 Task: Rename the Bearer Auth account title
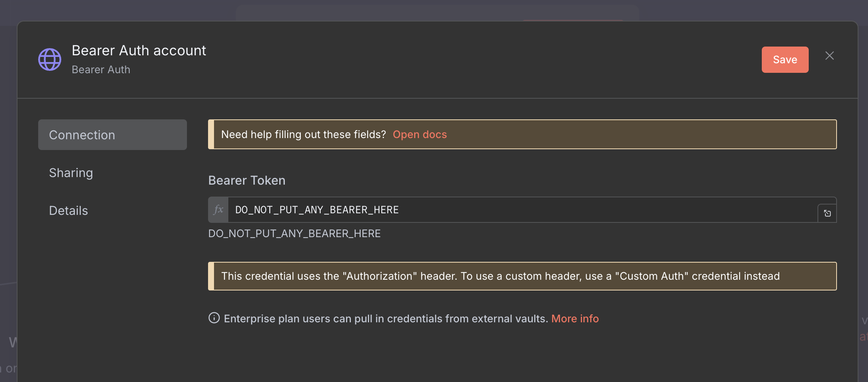tap(139, 51)
